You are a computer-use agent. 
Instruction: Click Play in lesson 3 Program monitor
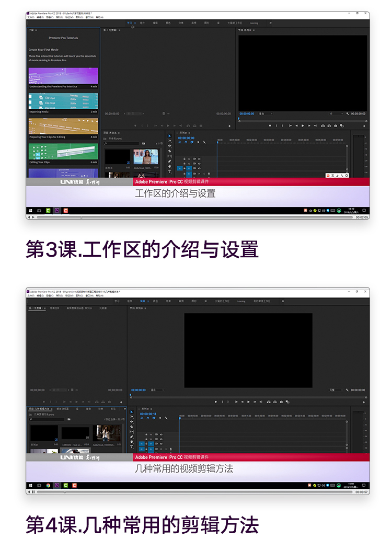pos(303,125)
